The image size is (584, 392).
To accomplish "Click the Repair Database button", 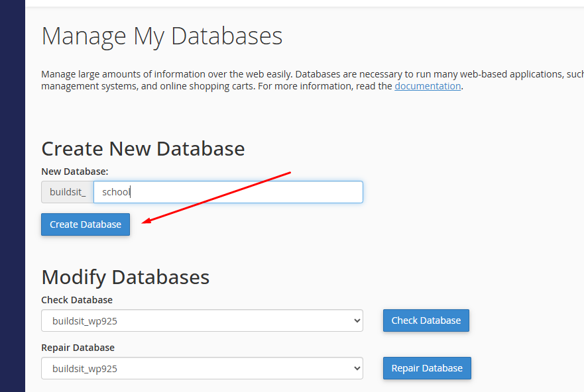I will (x=427, y=368).
